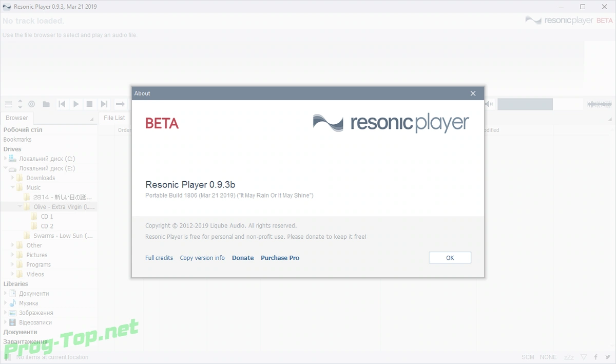Collapse the Локальний диск (E:) node
The width and height of the screenshot is (616, 364).
point(6,168)
